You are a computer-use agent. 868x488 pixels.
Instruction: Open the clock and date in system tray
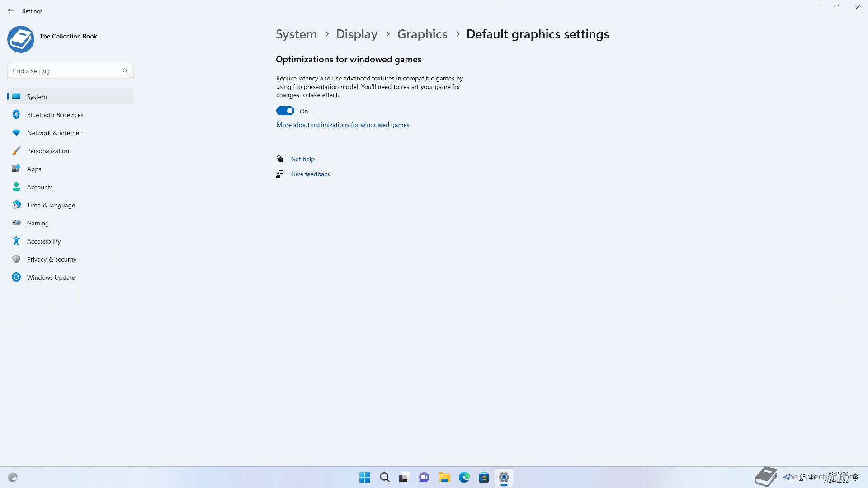click(837, 477)
